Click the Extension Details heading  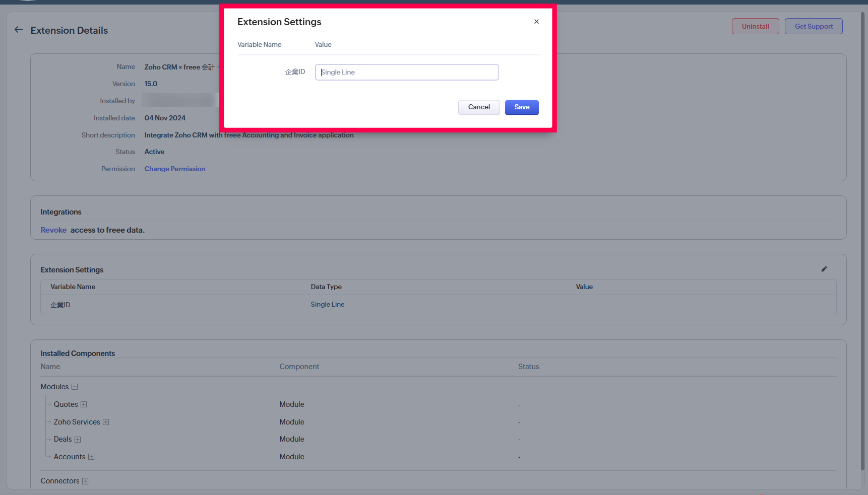click(69, 30)
